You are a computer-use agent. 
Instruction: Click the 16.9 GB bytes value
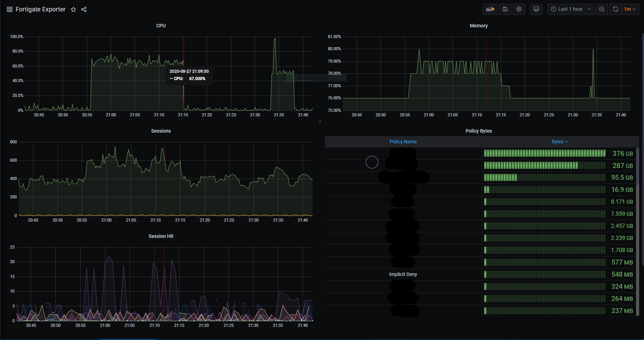click(x=622, y=190)
